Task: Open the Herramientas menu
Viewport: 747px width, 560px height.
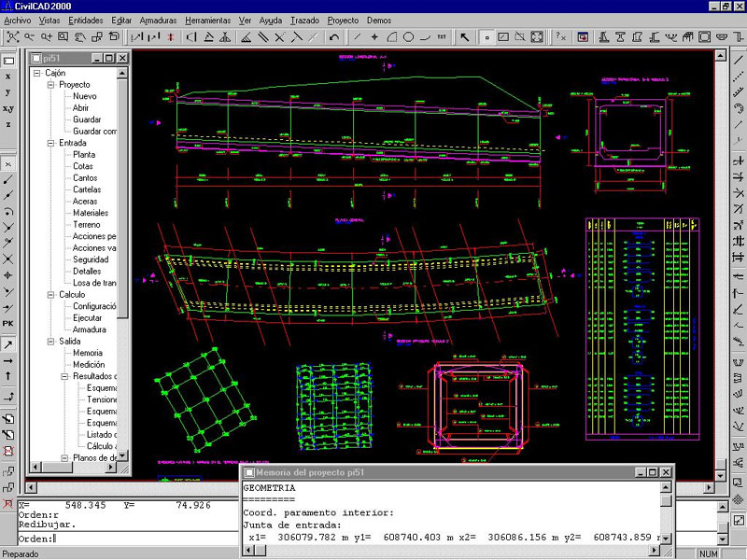Action: 207,20
